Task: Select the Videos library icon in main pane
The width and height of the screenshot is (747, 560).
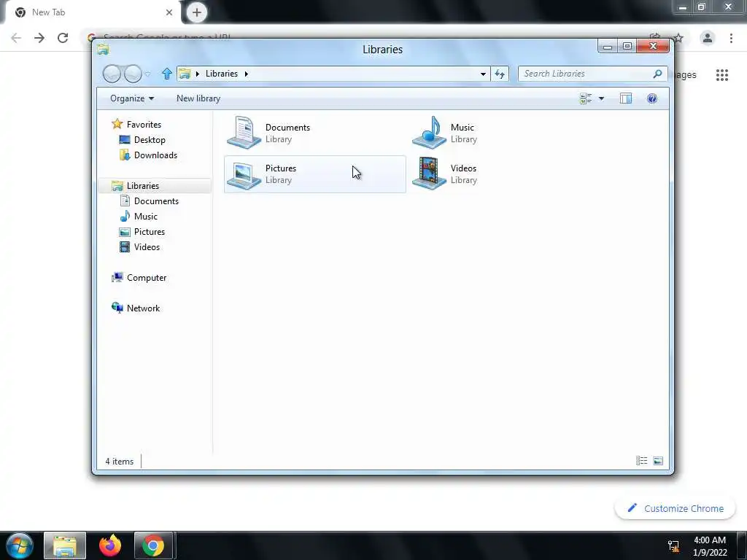Action: click(x=429, y=174)
